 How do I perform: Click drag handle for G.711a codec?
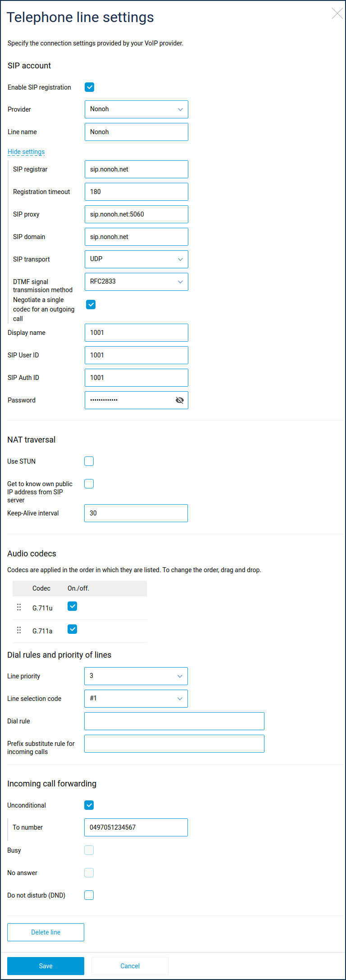(x=19, y=630)
